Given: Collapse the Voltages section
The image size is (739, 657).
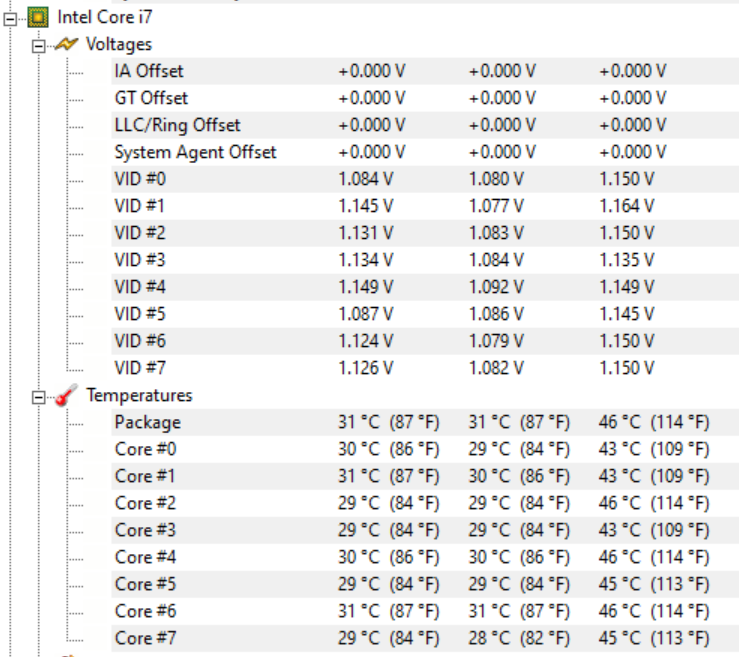Looking at the screenshot, I should (x=39, y=46).
